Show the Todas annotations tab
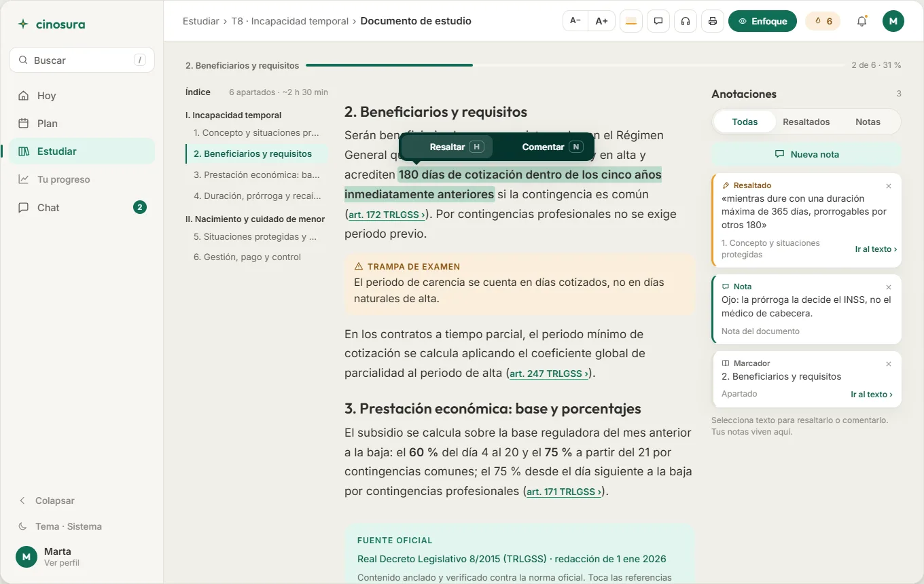 point(745,122)
